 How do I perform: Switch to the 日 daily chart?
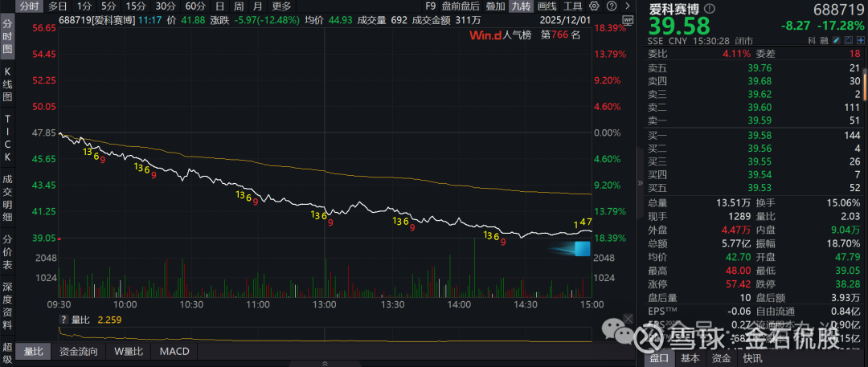click(219, 6)
